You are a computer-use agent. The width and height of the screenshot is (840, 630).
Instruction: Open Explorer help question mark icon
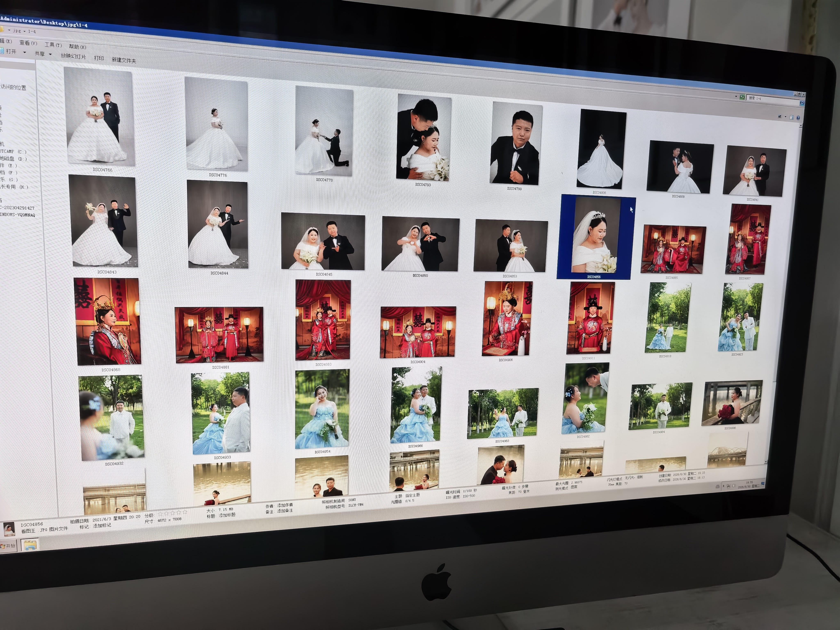click(798, 118)
